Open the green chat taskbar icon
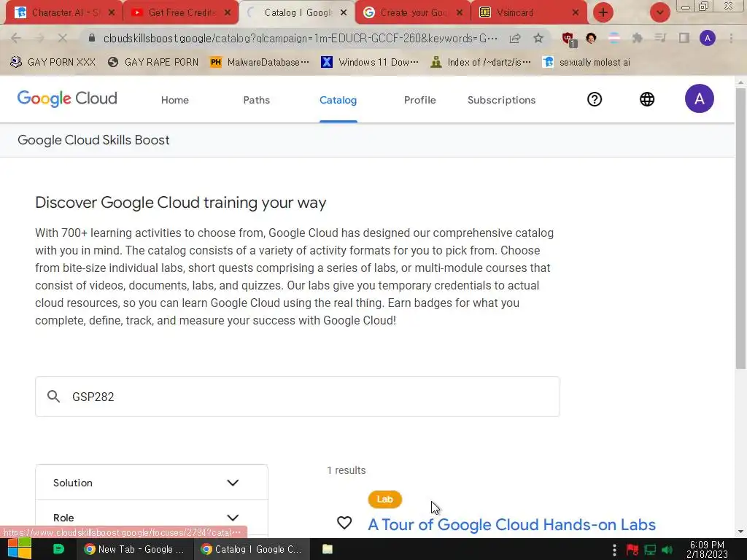 [58, 549]
